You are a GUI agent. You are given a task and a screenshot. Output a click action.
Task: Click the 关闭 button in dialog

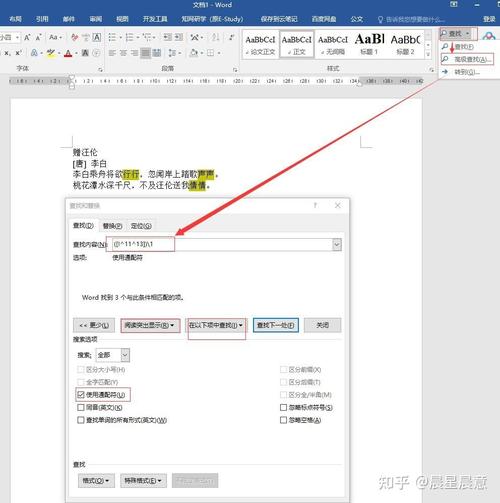coord(322,325)
